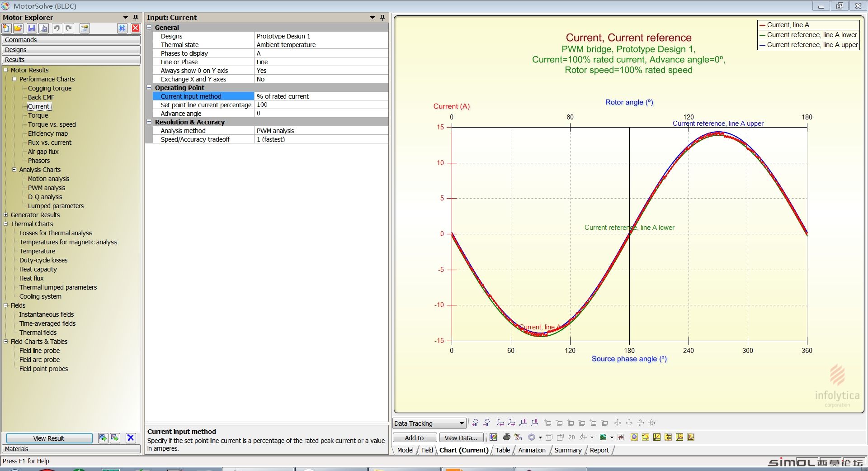Click the View Result button

tap(49, 438)
